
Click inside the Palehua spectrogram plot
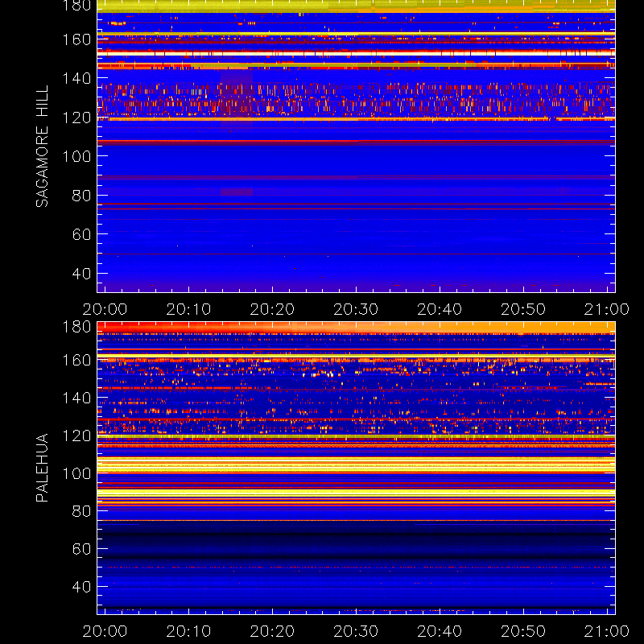point(356,468)
